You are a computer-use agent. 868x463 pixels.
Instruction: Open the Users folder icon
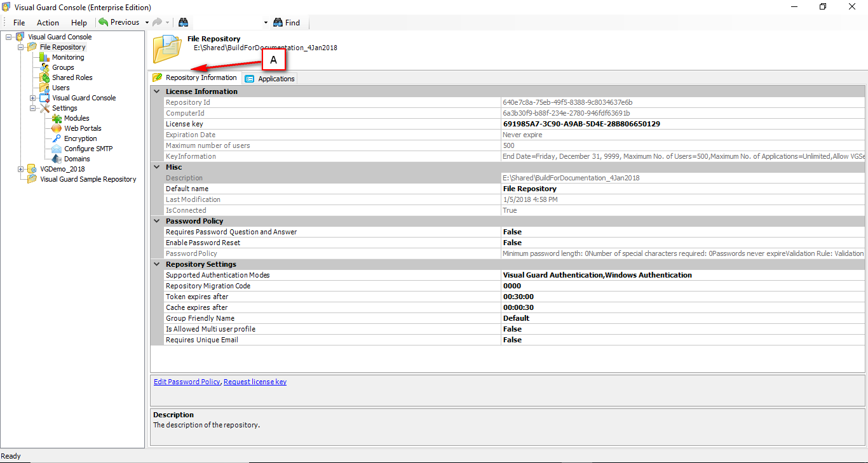44,88
